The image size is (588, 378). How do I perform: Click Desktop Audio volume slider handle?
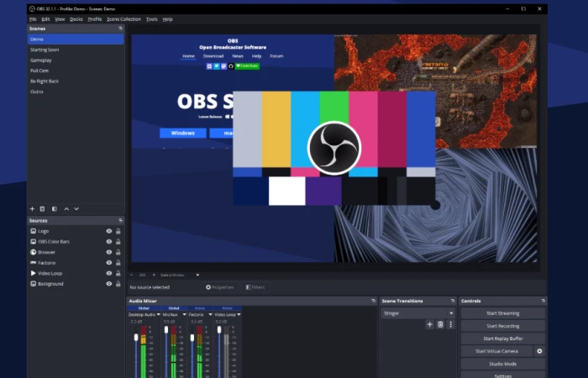136,338
